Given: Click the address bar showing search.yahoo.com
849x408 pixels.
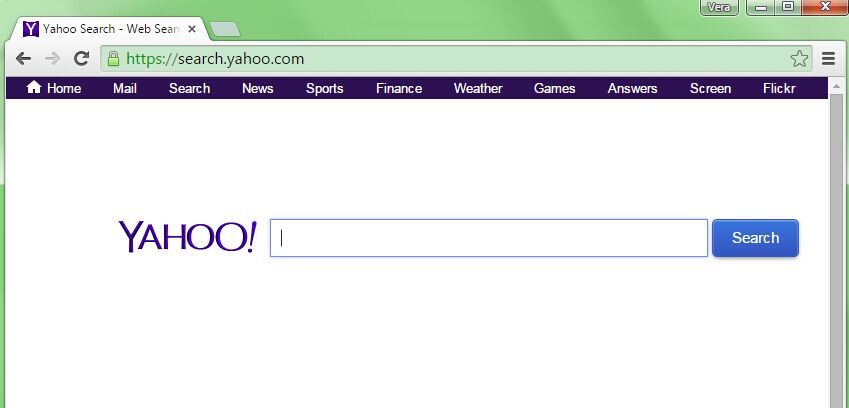Looking at the screenshot, I should click(x=456, y=58).
